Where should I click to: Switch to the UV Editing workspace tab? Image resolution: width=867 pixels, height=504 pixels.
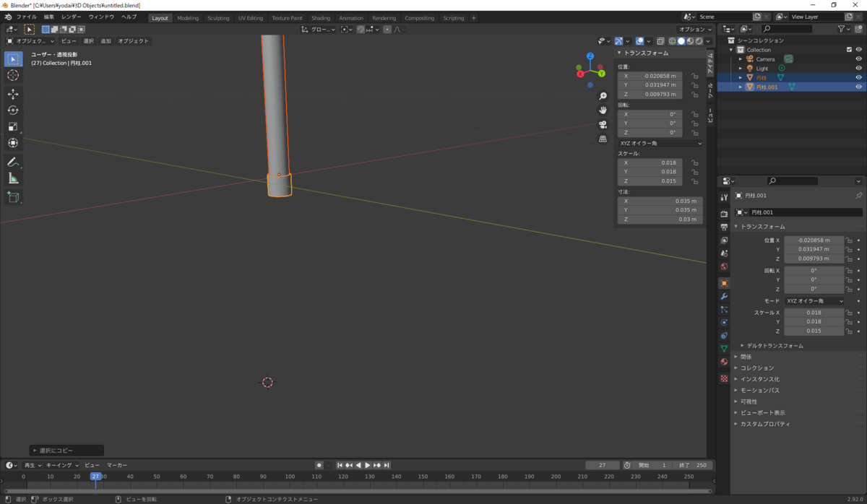coord(250,18)
